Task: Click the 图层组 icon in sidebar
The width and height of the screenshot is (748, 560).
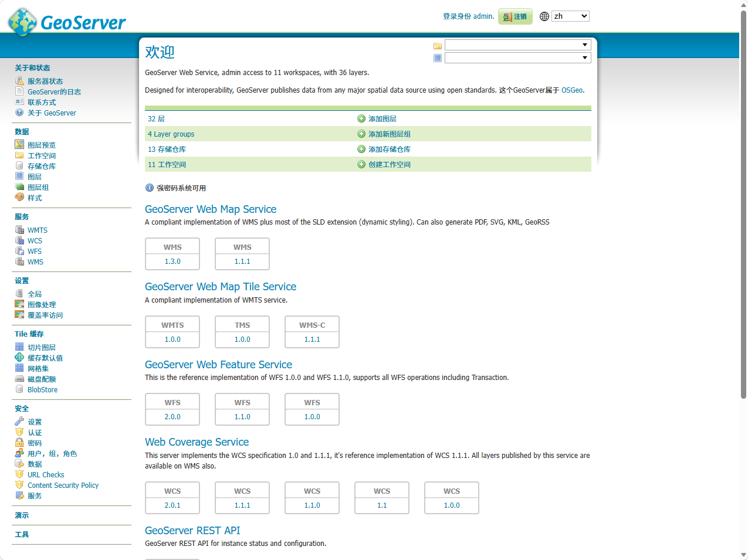Action: (x=19, y=187)
